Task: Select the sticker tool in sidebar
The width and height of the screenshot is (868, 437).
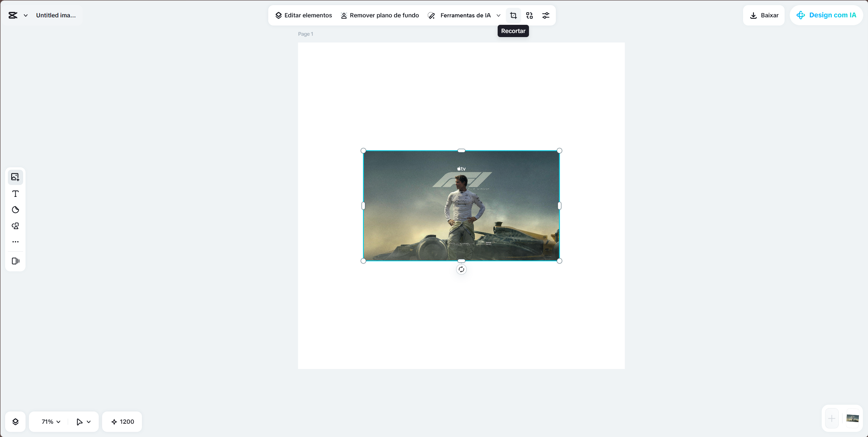Action: (15, 210)
